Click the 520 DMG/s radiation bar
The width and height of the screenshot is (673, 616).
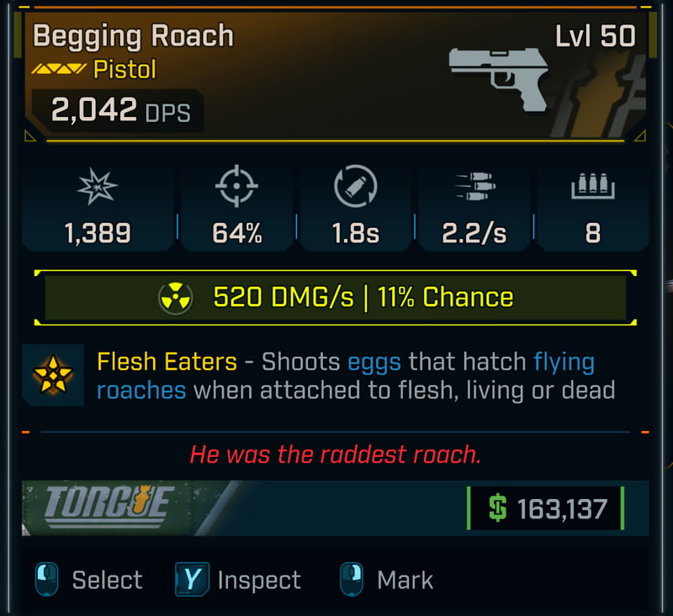[335, 298]
